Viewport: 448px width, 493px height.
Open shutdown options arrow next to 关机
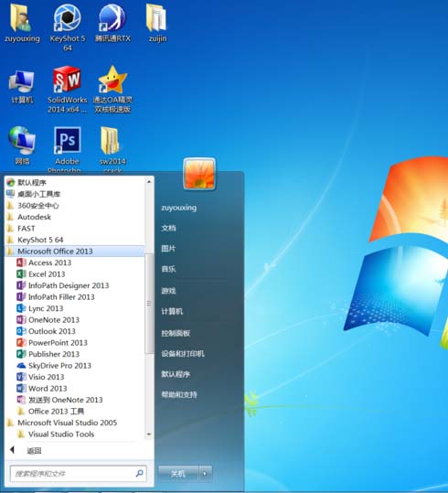pyautogui.click(x=206, y=473)
